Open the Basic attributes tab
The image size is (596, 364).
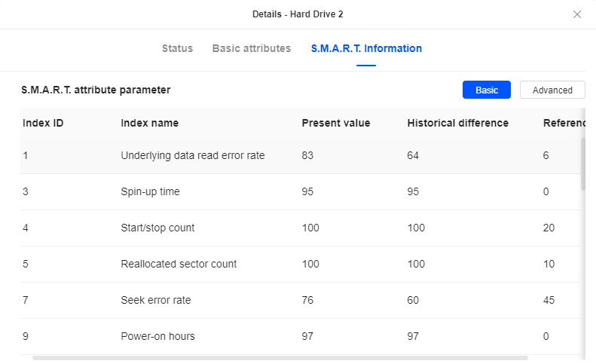251,48
